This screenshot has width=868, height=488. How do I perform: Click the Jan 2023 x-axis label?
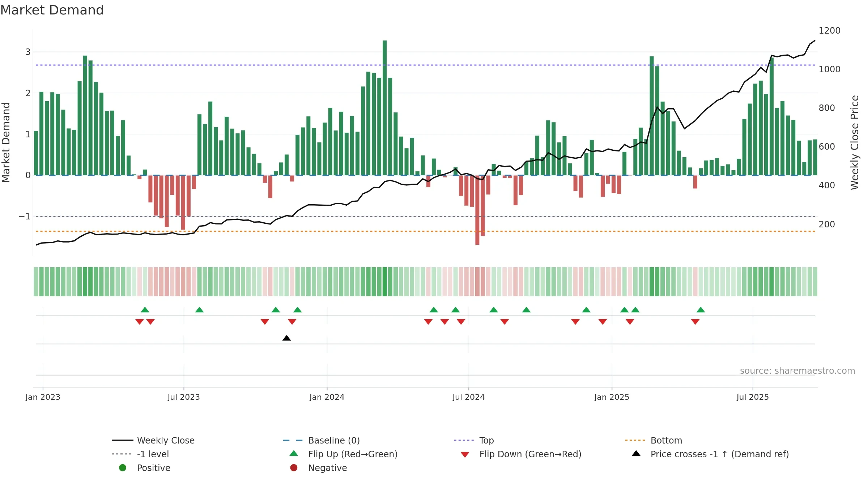point(43,397)
